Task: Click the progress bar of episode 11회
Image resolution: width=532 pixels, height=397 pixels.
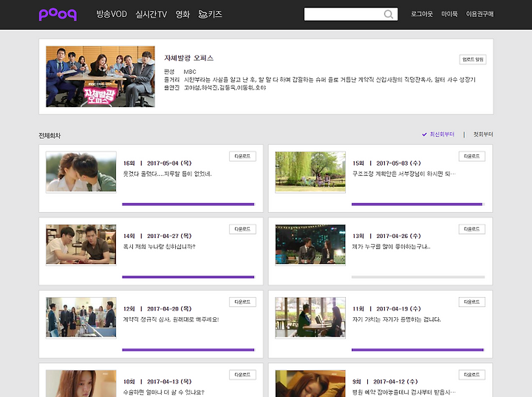Action: [x=418, y=350]
